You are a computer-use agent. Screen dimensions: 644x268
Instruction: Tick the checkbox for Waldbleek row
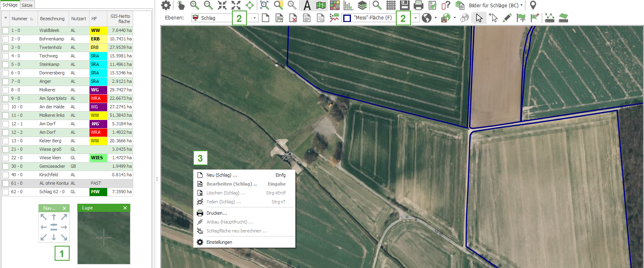click(x=6, y=31)
